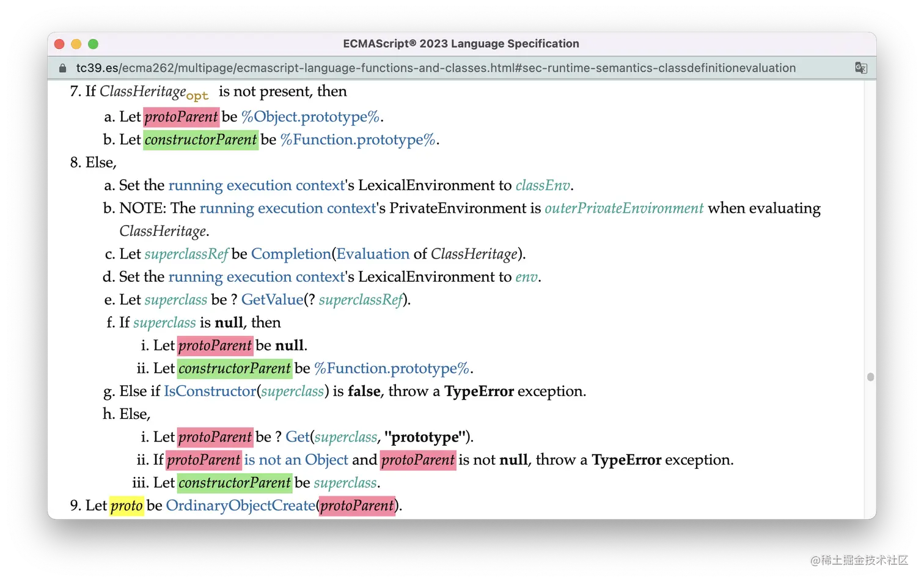Follow the 'is not an Object' link
Viewport: 924px width, 582px height.
[x=296, y=460]
